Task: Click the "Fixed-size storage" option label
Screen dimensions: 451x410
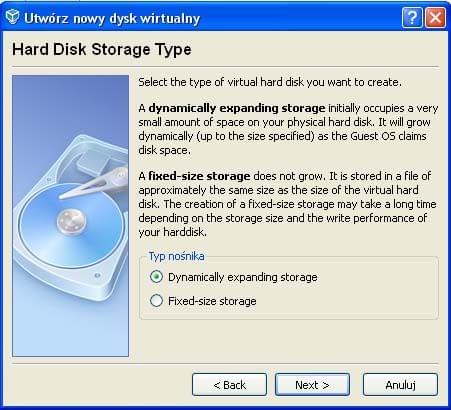Action: point(212,301)
